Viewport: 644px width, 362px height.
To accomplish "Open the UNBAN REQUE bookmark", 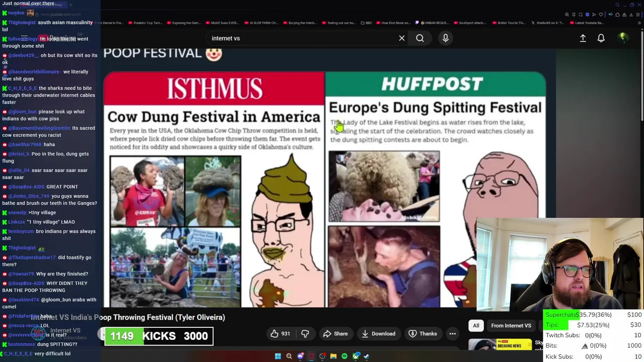I will pos(432,23).
